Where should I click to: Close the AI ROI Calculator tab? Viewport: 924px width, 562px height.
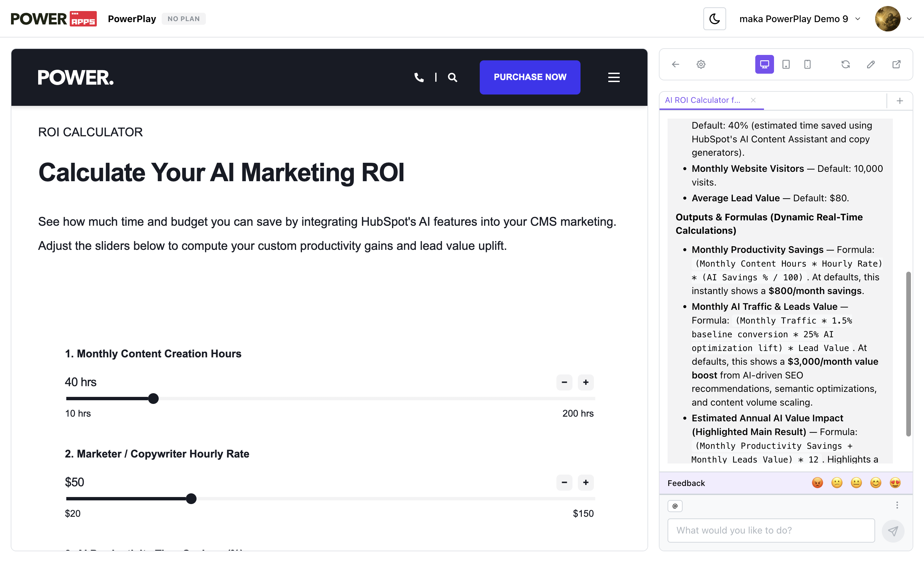click(x=753, y=100)
